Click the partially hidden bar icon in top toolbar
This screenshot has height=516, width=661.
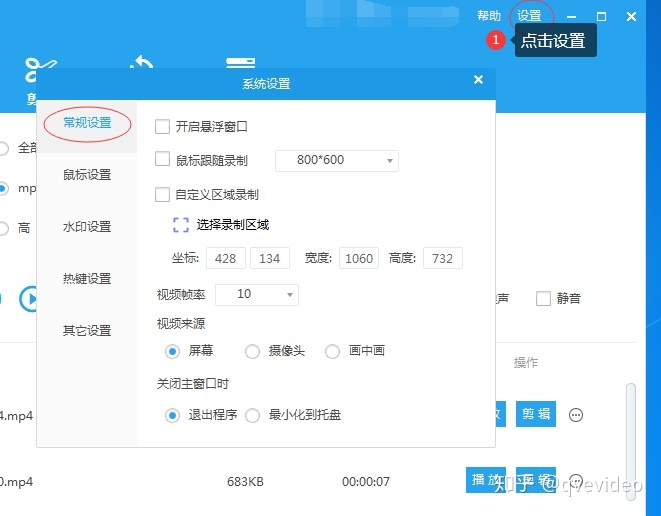click(241, 63)
